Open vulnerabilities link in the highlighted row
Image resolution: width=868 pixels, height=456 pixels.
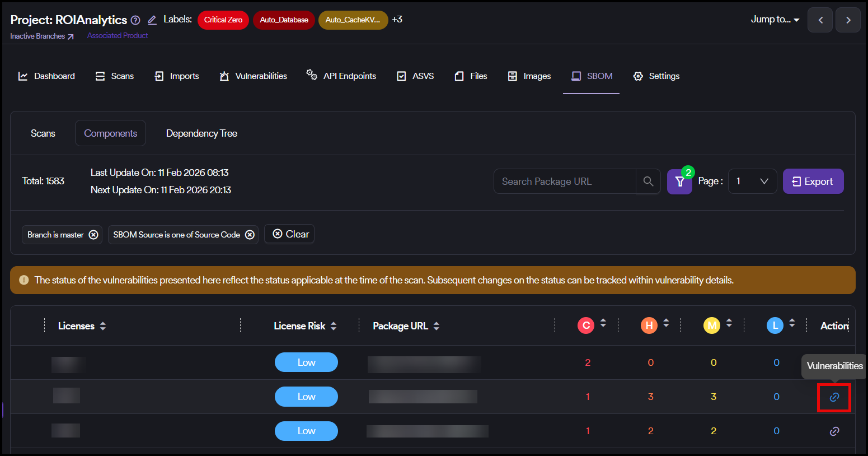click(834, 397)
